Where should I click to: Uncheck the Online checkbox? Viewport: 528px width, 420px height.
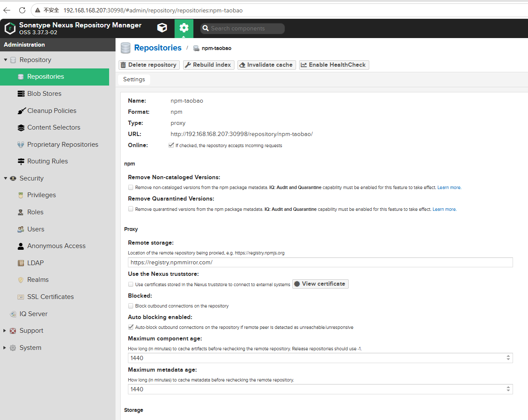(171, 145)
